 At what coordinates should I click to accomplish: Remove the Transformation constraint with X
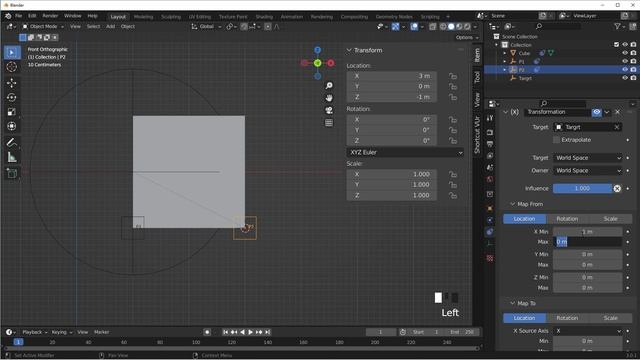click(618, 112)
